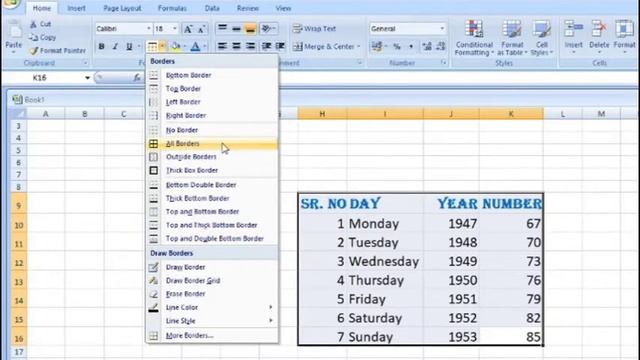The height and width of the screenshot is (360, 640).
Task: Click Merge & Center button
Action: tap(327, 47)
